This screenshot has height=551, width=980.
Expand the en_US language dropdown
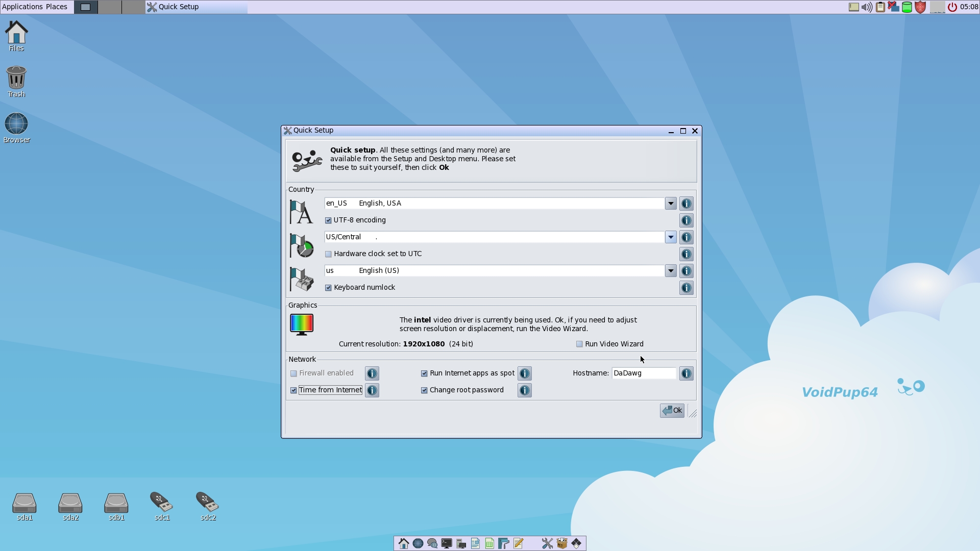[671, 204]
